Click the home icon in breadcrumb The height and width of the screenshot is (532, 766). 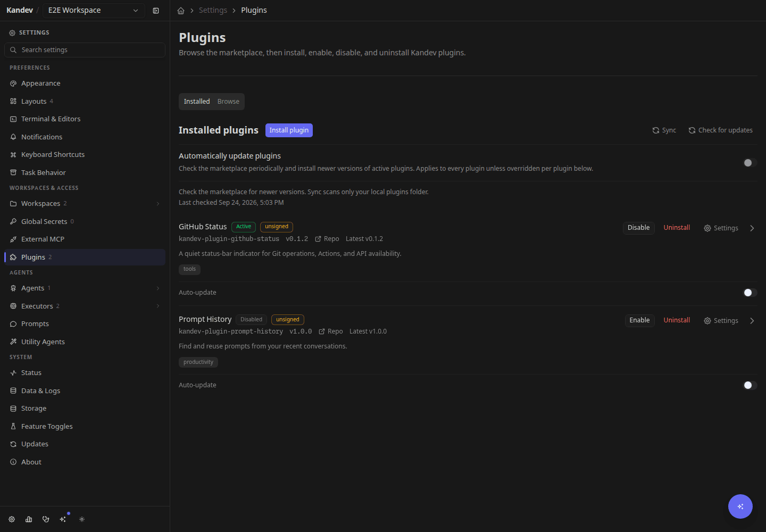tap(181, 11)
